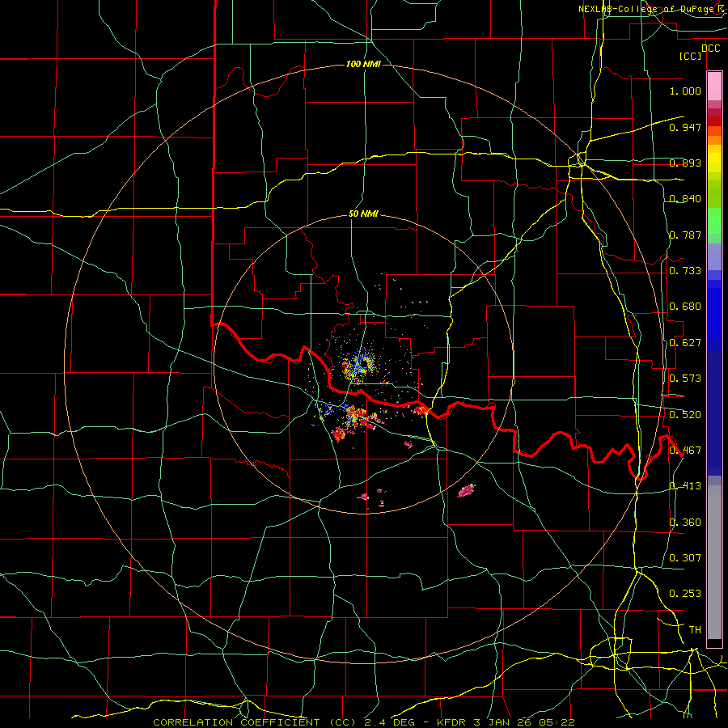Pick the lavender segment of color bar
The height and width of the screenshot is (728, 728).
coord(714,256)
